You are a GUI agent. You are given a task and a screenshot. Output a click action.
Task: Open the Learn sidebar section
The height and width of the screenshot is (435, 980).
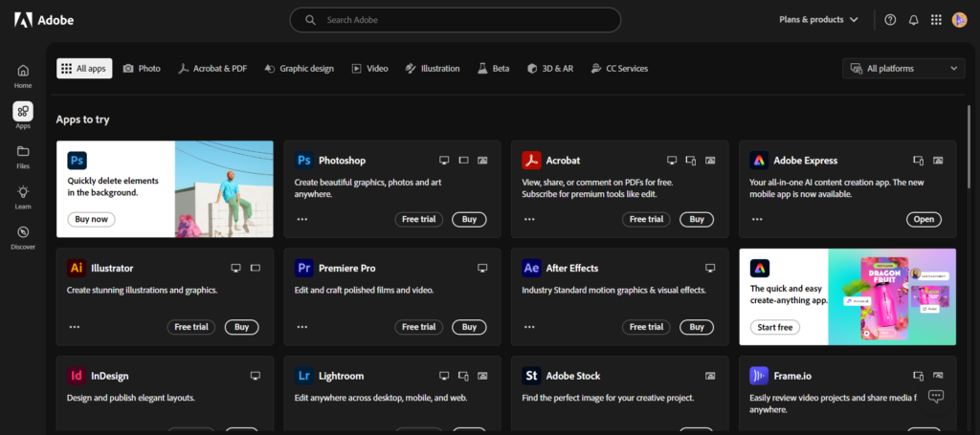point(23,197)
